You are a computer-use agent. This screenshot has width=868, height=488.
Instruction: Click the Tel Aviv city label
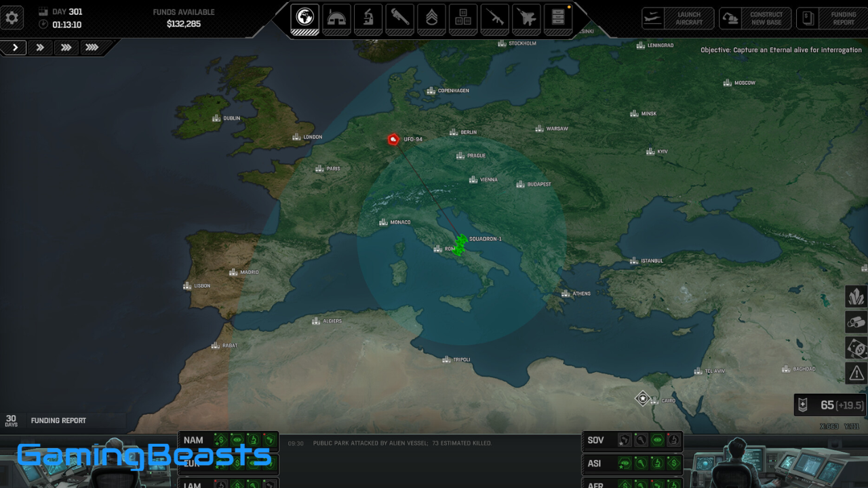pos(715,371)
